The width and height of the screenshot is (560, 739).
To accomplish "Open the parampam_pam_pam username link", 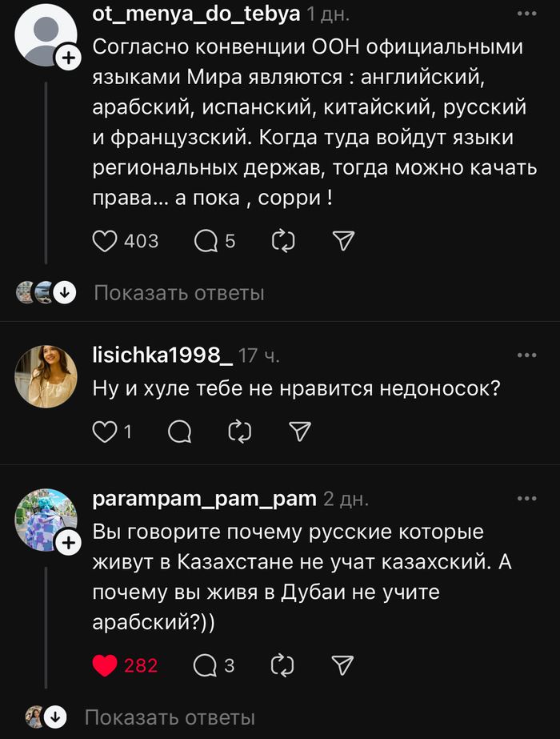I will pos(205,499).
